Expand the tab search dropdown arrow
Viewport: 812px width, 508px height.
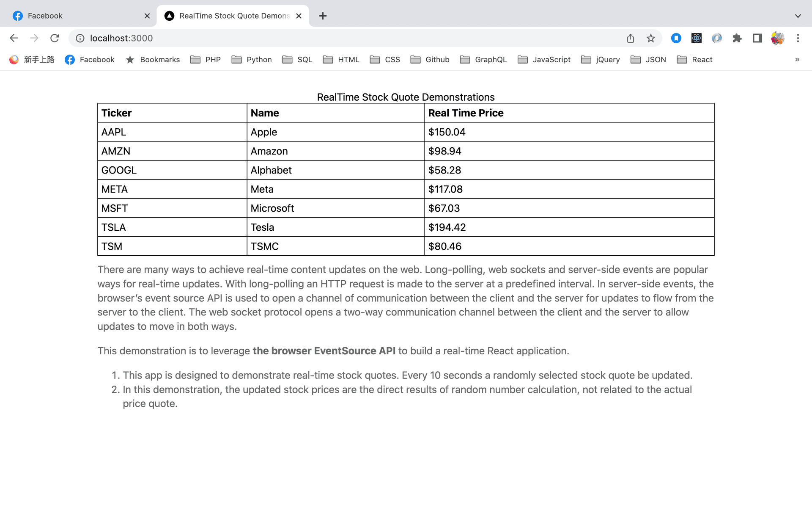[798, 16]
